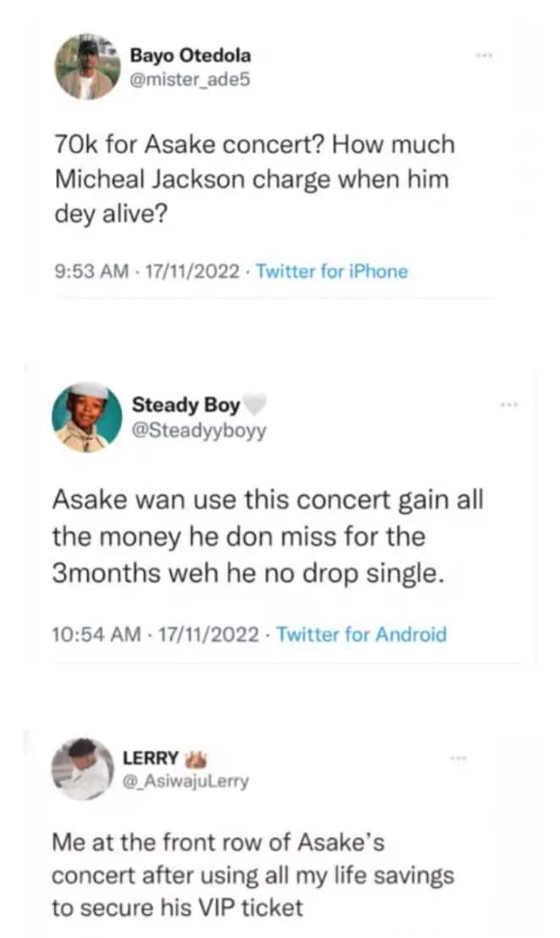Open more options on Bayo Otedola's tweet
This screenshot has width=560, height=938.
click(x=483, y=53)
